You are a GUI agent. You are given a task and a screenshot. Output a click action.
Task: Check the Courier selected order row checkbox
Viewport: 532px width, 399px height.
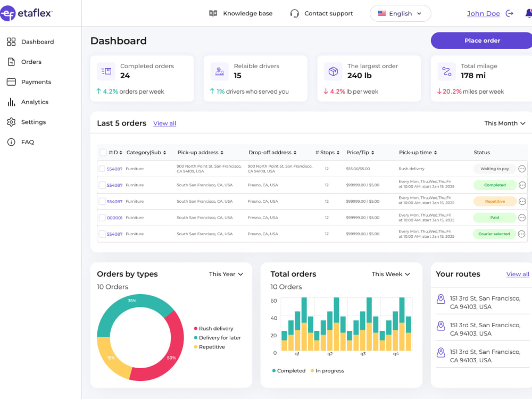point(102,234)
